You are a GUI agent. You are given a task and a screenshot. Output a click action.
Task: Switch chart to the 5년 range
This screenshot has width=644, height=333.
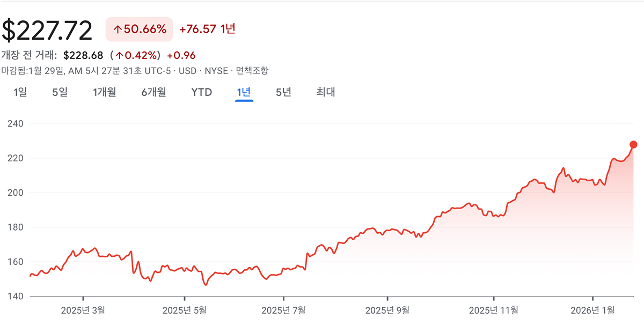[283, 92]
